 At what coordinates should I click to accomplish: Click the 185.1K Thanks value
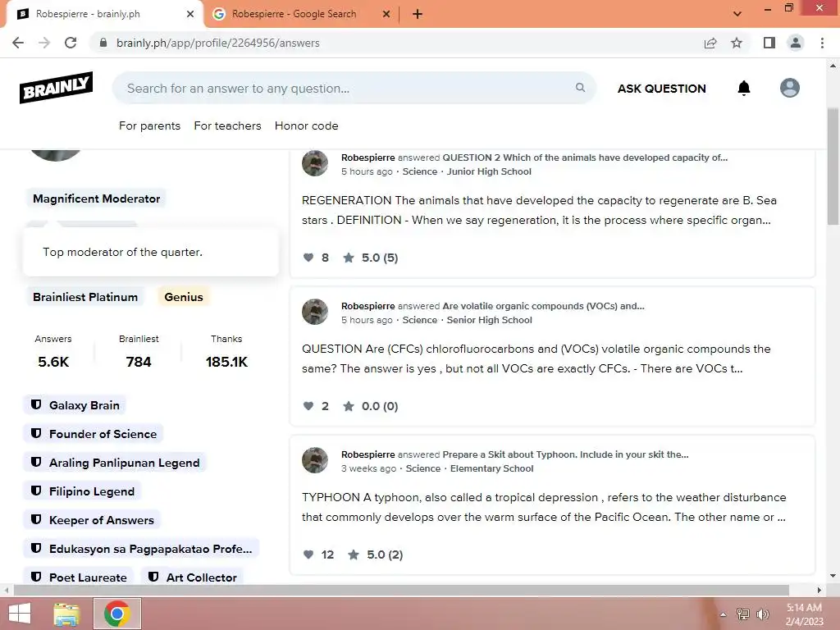click(x=226, y=362)
